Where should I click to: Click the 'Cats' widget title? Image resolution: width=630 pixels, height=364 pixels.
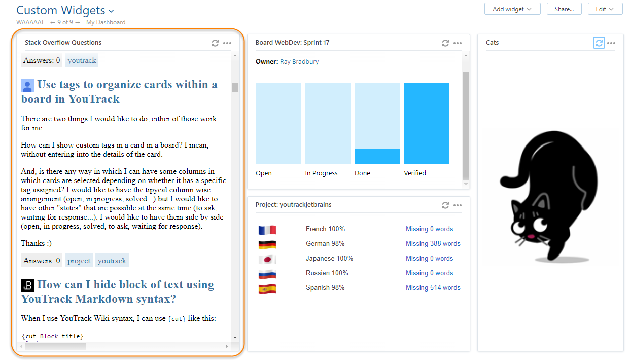tap(492, 43)
